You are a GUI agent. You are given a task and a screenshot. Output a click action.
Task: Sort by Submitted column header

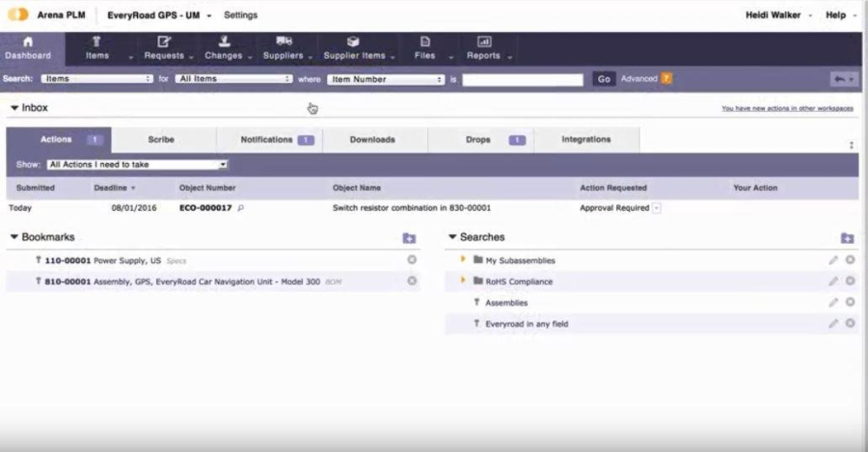(x=36, y=188)
